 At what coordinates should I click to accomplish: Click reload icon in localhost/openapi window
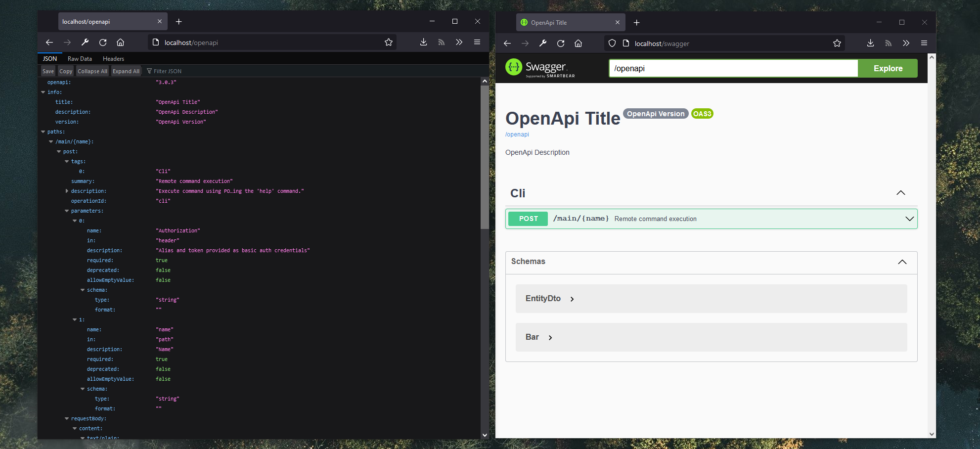click(103, 43)
